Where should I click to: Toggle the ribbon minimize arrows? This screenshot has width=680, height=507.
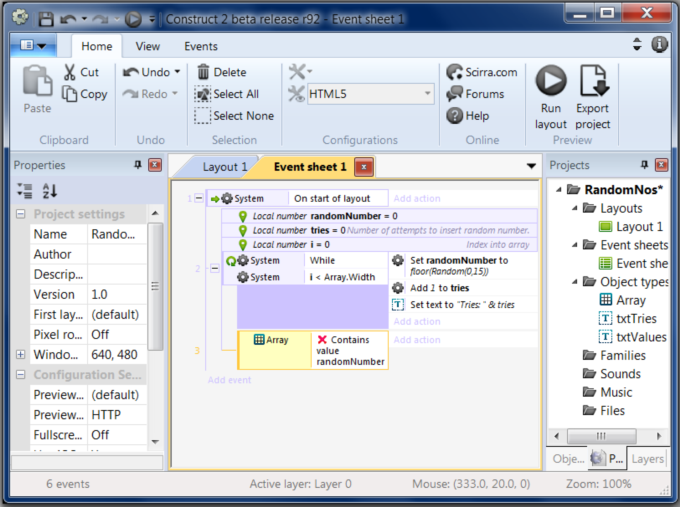pos(637,44)
